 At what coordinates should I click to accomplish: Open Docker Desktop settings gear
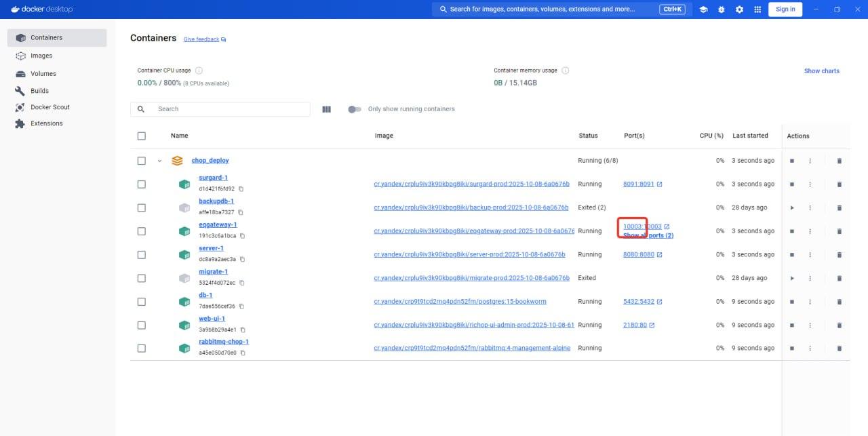pyautogui.click(x=739, y=9)
